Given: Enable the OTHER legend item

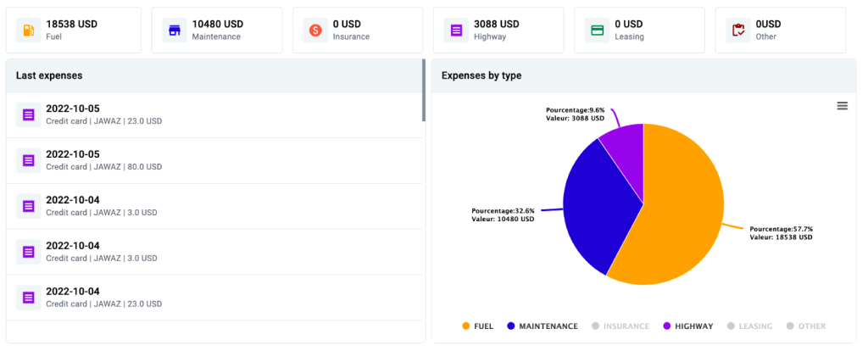Looking at the screenshot, I should (x=806, y=326).
